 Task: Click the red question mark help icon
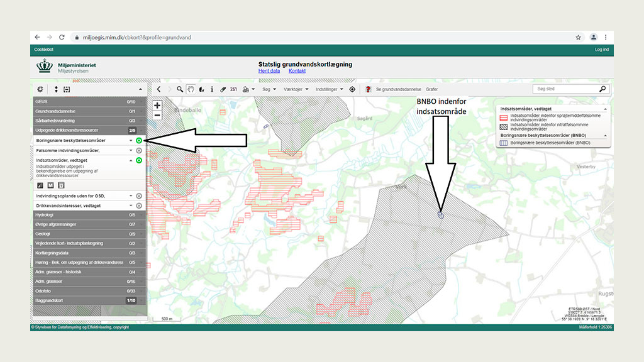[x=368, y=89]
